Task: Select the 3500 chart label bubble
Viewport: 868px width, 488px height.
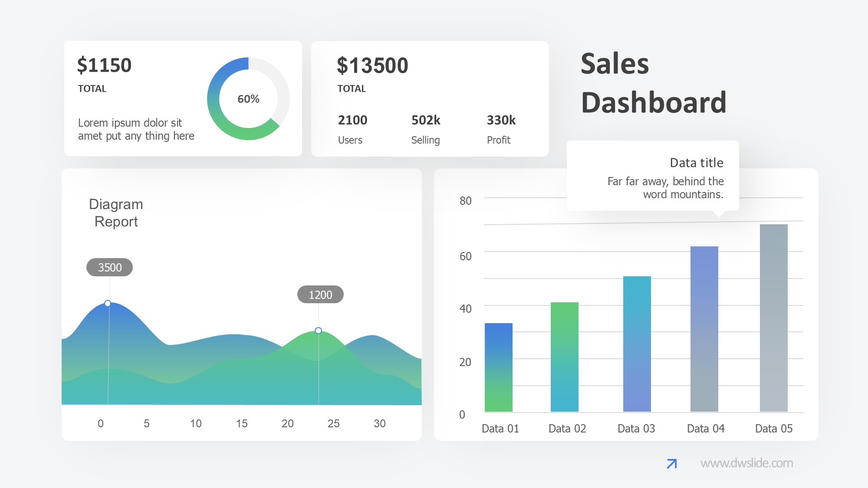Action: click(x=109, y=267)
